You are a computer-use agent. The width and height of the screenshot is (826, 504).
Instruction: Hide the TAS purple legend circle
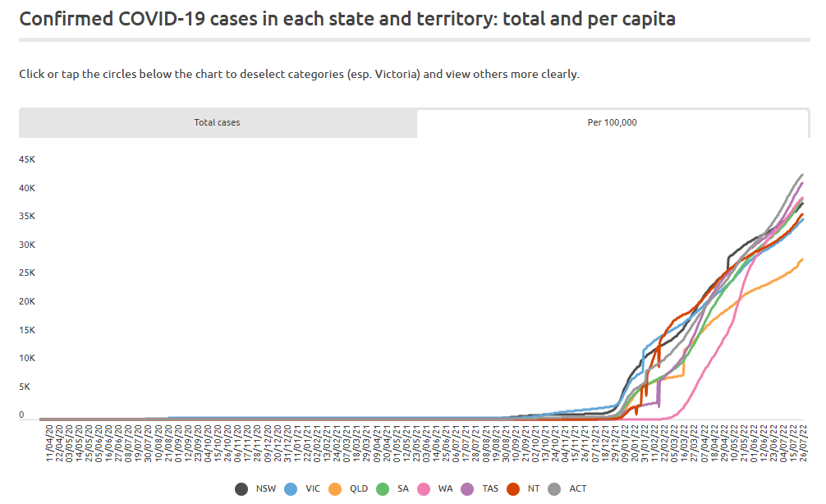coord(467,489)
